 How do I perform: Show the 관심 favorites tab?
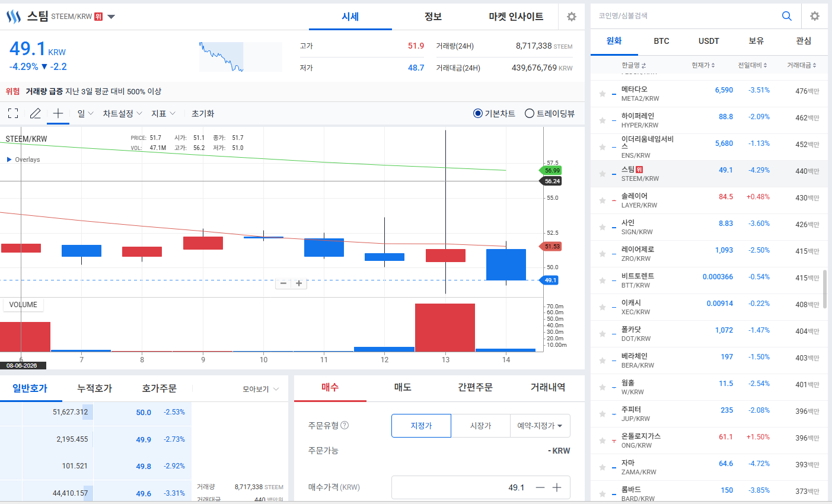point(804,41)
